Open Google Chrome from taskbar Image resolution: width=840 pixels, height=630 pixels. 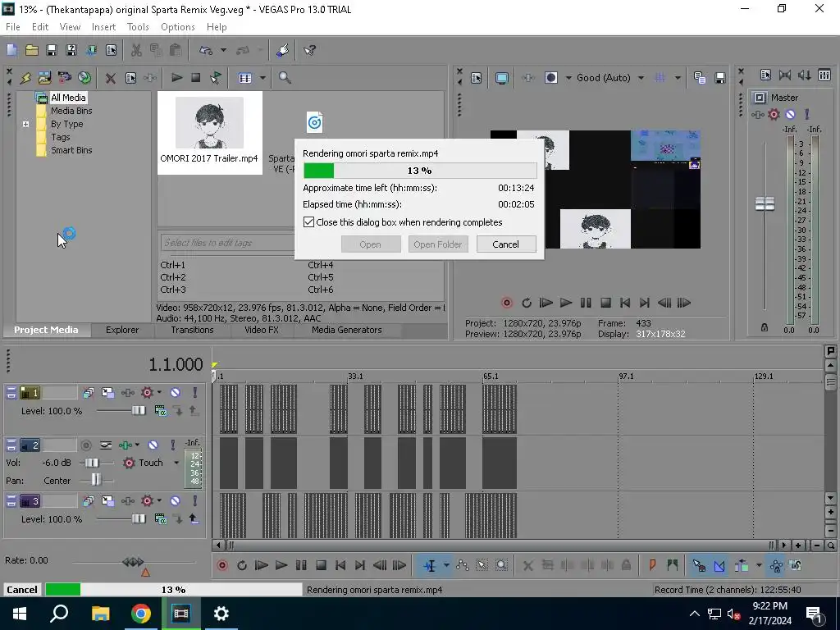(x=140, y=614)
